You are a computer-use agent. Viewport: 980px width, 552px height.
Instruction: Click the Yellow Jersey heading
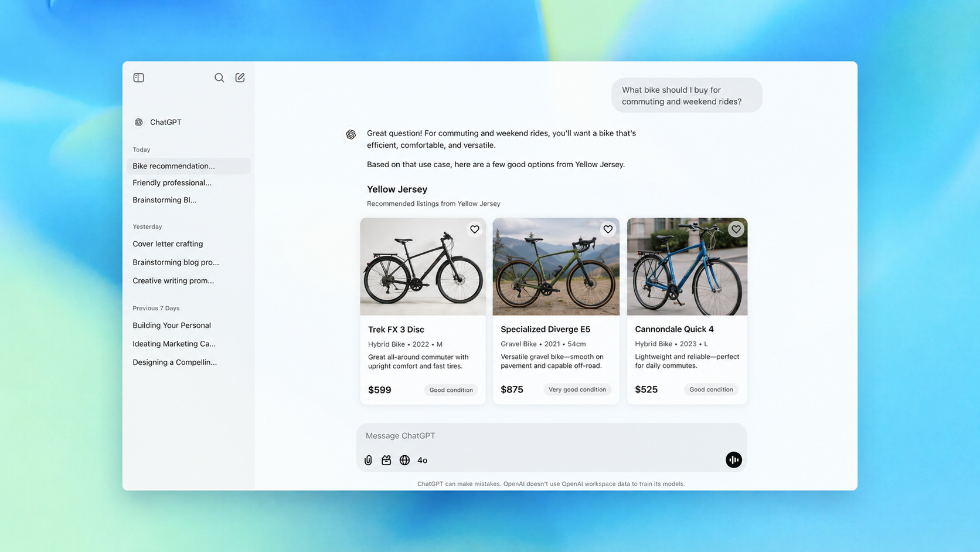pyautogui.click(x=397, y=189)
